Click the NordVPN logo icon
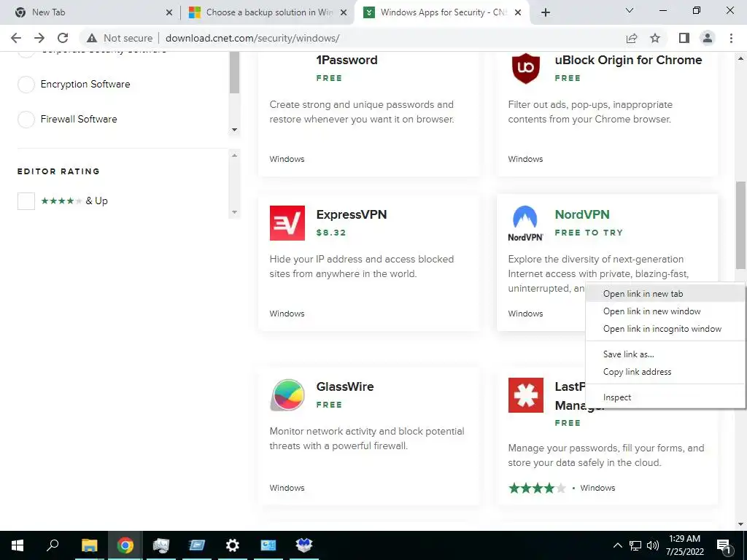 (525, 223)
